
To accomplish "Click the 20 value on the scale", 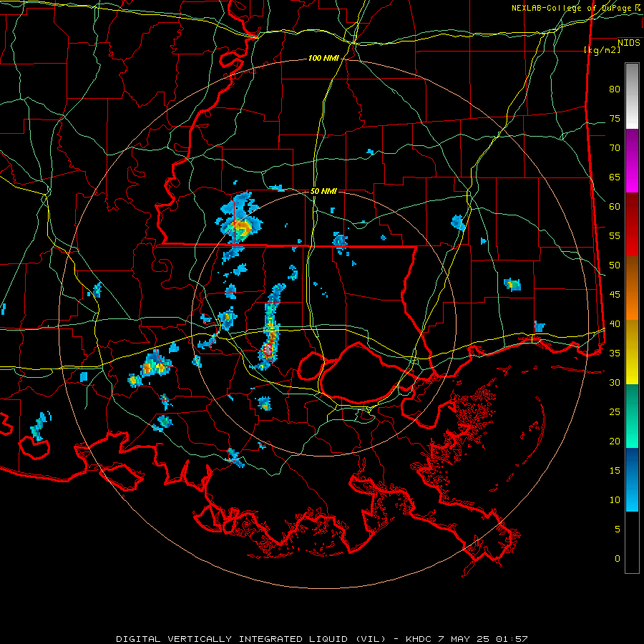I will tap(615, 441).
